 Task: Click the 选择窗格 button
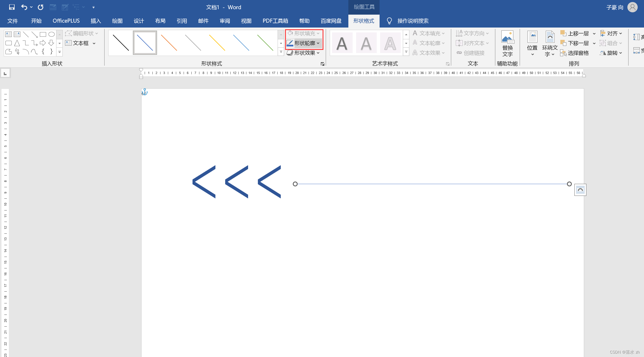[575, 53]
